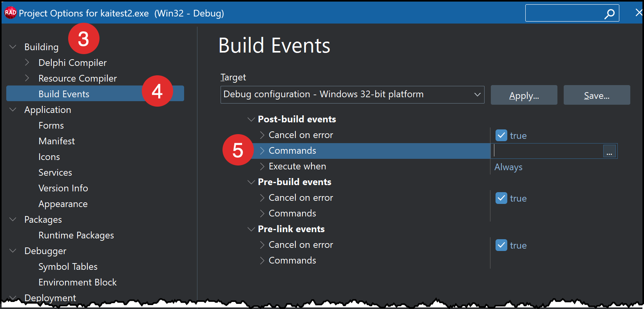Expand the Post-build Commands row
This screenshot has width=644, height=309.
point(262,151)
